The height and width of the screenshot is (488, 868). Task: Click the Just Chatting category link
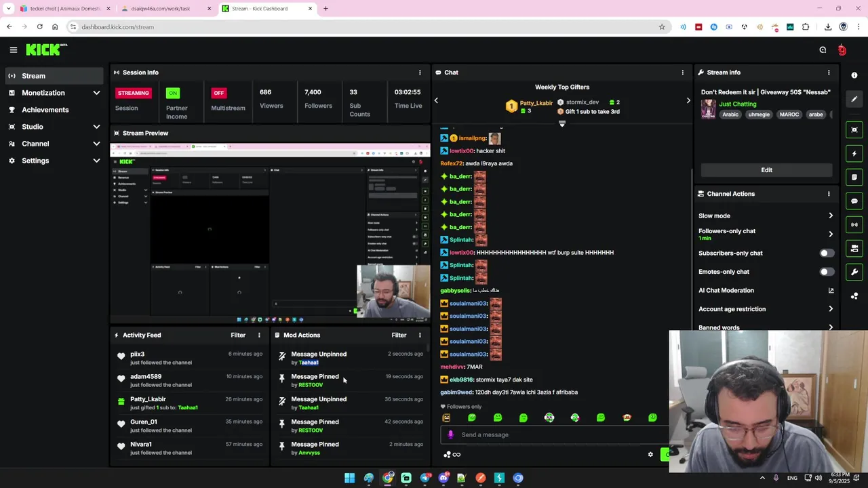click(737, 104)
